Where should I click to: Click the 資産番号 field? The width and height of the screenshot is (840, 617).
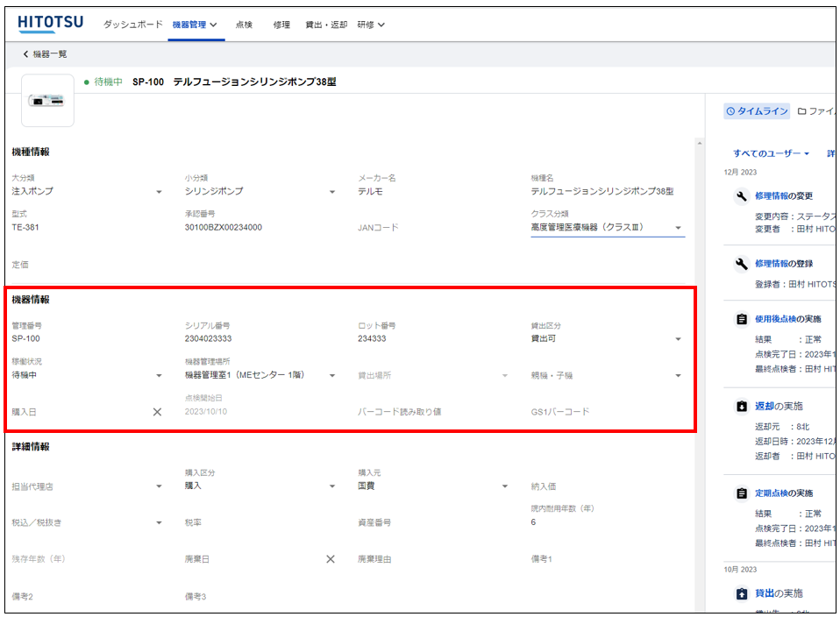click(433, 522)
